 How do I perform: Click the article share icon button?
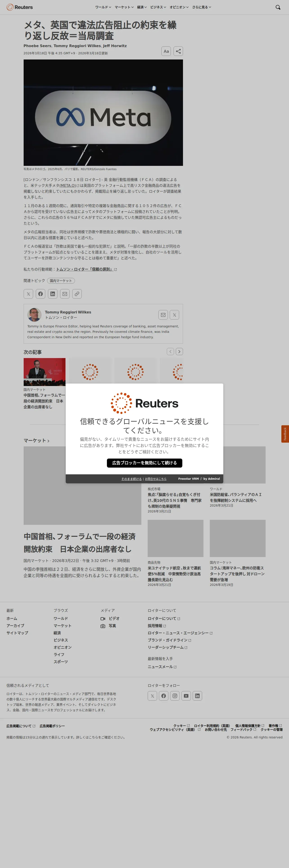click(x=178, y=51)
